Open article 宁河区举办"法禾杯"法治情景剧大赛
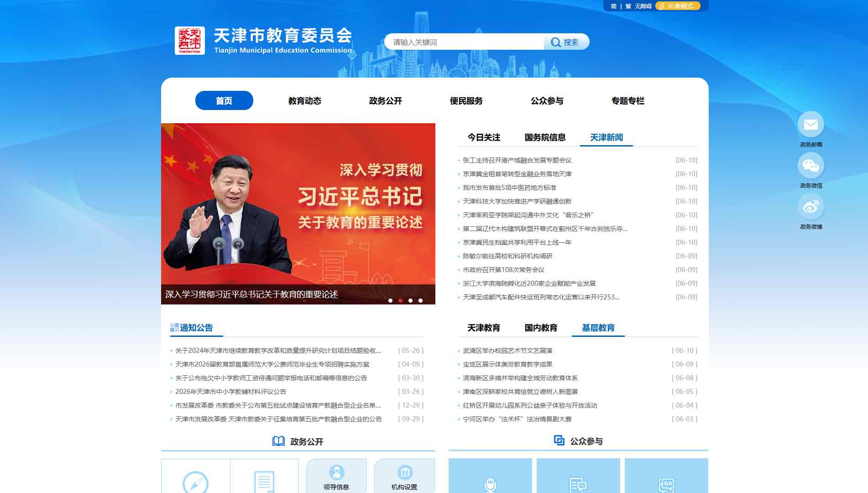This screenshot has width=868, height=493. pyautogui.click(x=517, y=419)
